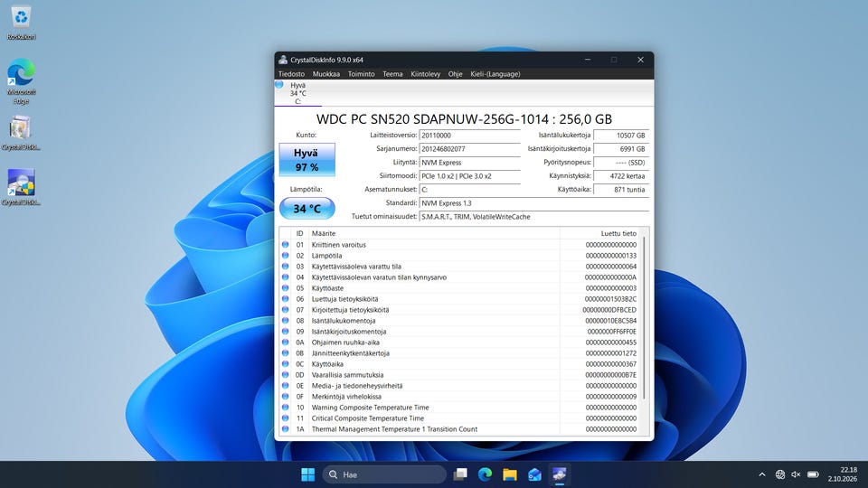This screenshot has width=868, height=488.
Task: Click the Laitteistoversio field 20110000
Action: (470, 136)
